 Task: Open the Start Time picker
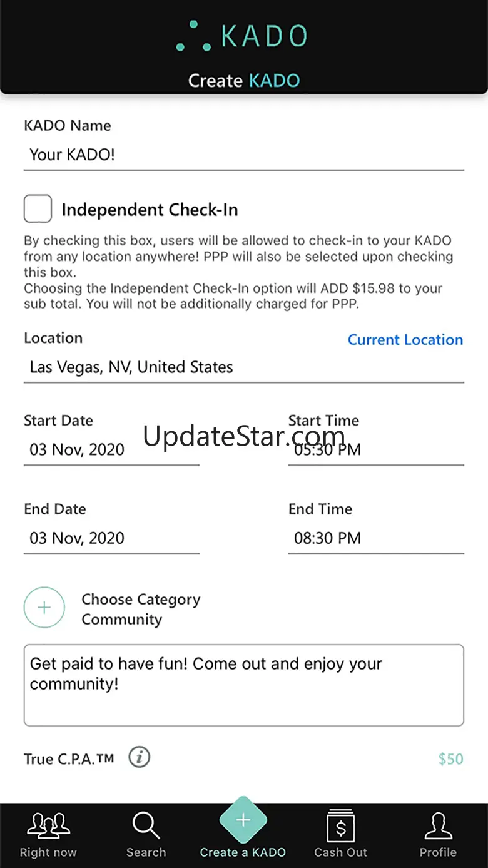click(375, 449)
